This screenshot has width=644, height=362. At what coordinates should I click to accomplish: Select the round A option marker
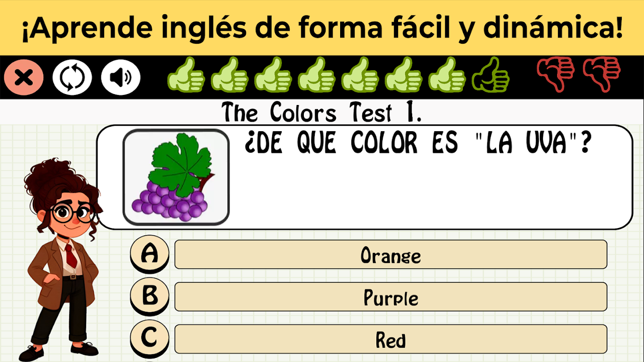click(149, 254)
